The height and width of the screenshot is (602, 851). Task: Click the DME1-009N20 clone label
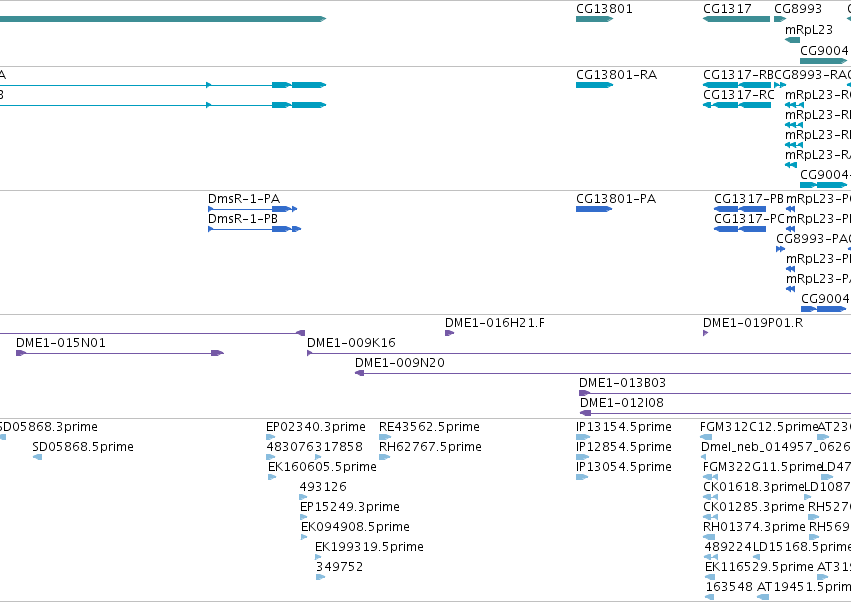pos(399,363)
